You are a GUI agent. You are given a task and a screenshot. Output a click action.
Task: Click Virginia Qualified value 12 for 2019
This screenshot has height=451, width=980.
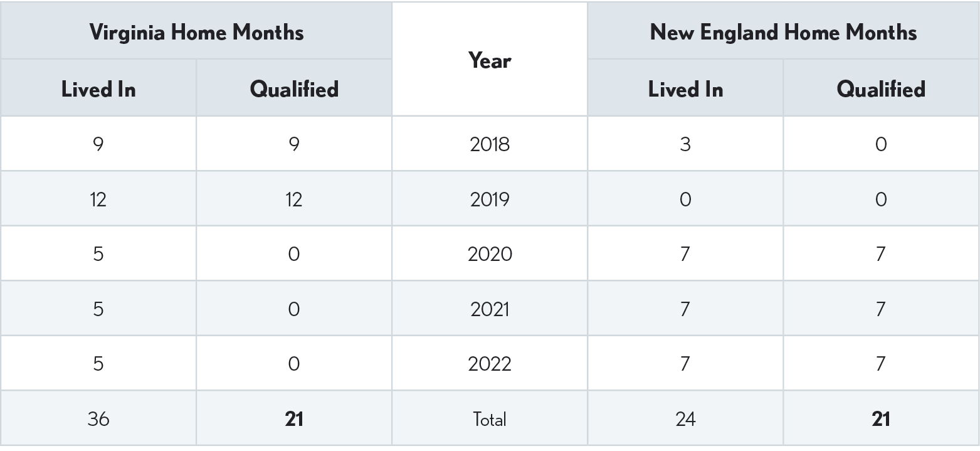click(x=294, y=199)
